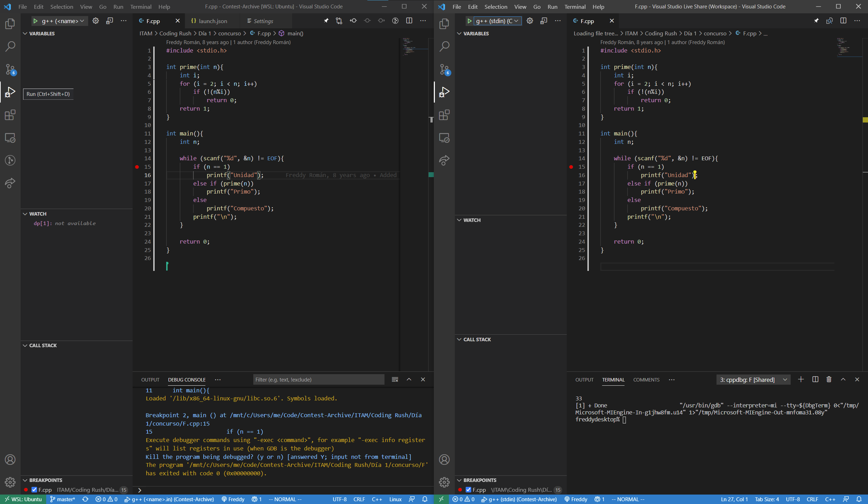This screenshot has width=868, height=504.
Task: Open Extensions view in right window
Action: pyautogui.click(x=444, y=115)
